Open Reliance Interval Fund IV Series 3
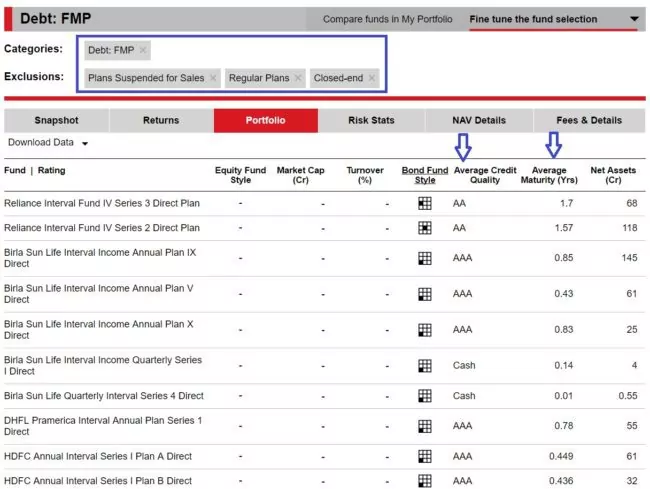Image resolution: width=650 pixels, height=489 pixels. tap(102, 203)
